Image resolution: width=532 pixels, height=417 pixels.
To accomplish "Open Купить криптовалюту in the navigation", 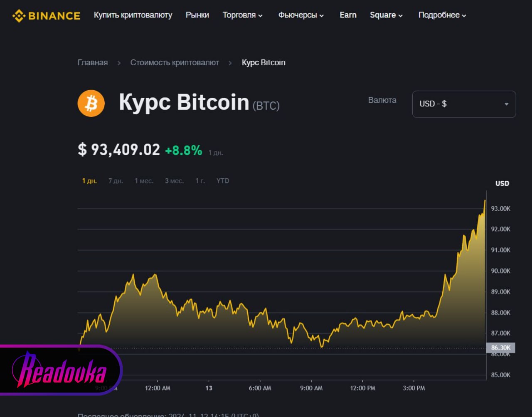I will 133,15.
